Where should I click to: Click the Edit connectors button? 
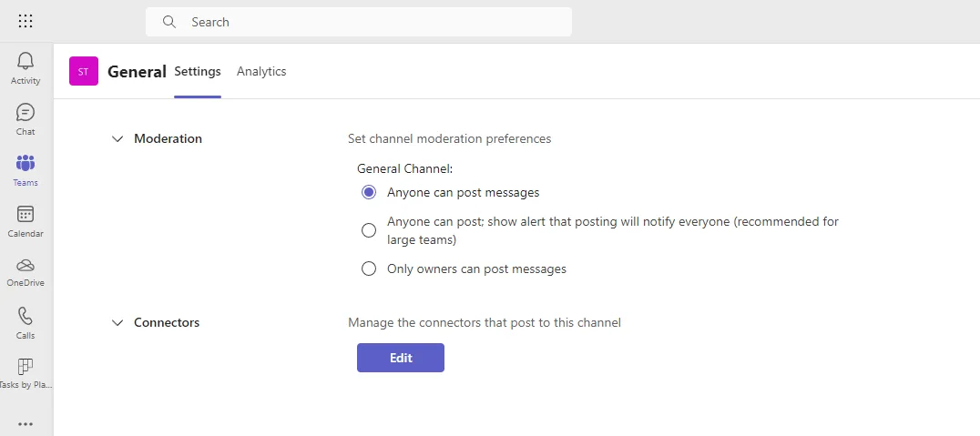(x=401, y=358)
